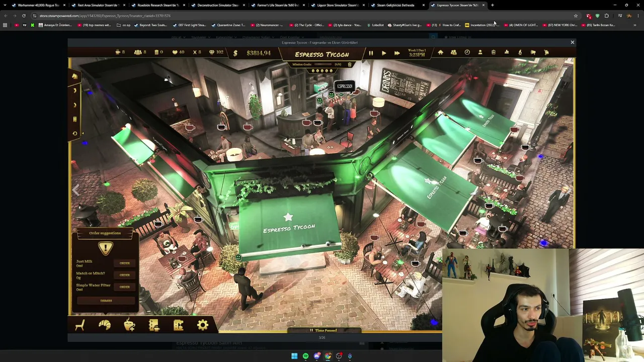Bookmark this page with star icon

coord(576,16)
